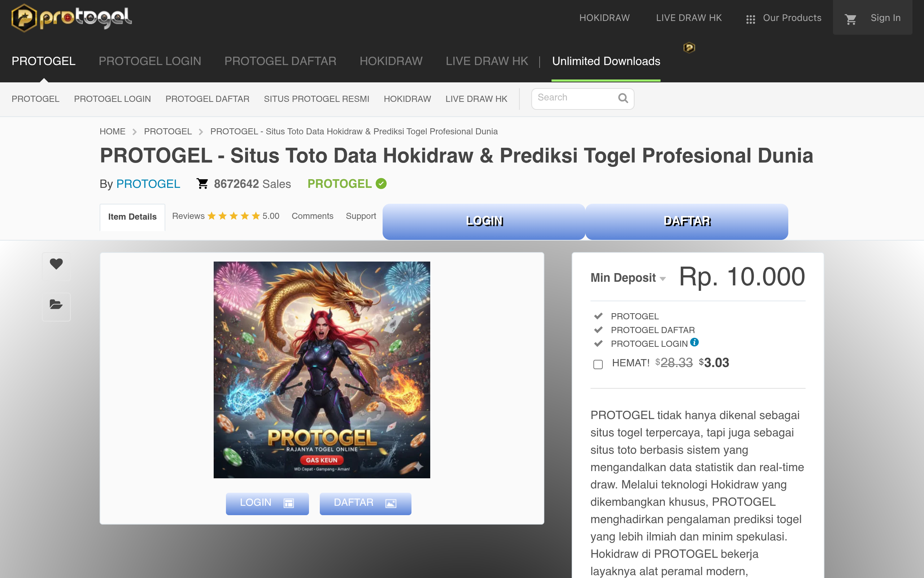The image size is (924, 578).
Task: Click the image icon on lower DAFTAR button
Action: [x=391, y=503]
